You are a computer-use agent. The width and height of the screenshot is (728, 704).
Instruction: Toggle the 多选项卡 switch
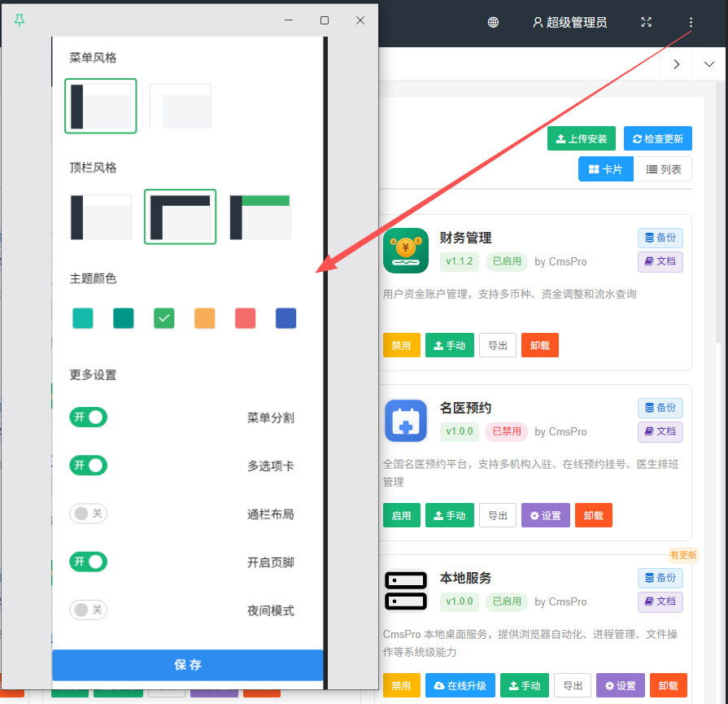click(x=88, y=466)
